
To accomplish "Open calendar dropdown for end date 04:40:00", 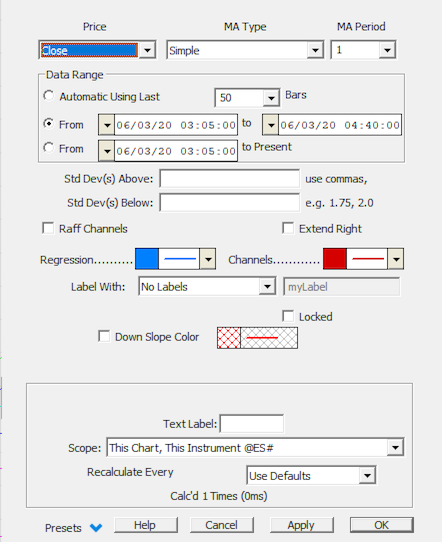I will (271, 125).
